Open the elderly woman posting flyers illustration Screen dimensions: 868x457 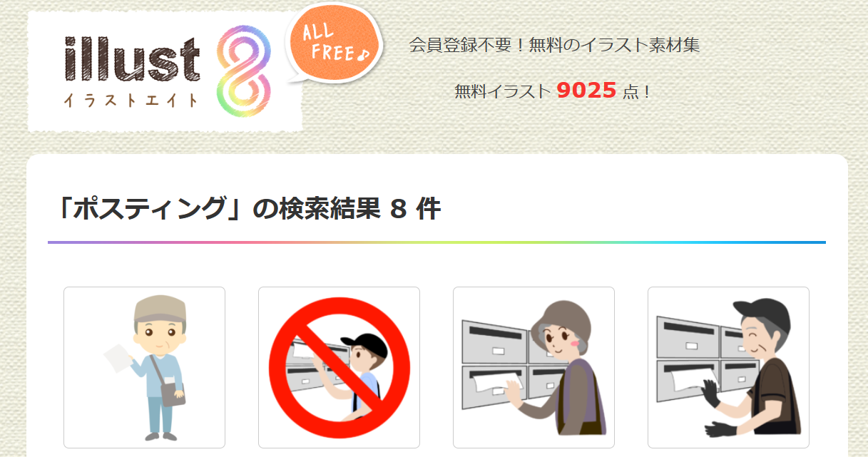tap(533, 367)
